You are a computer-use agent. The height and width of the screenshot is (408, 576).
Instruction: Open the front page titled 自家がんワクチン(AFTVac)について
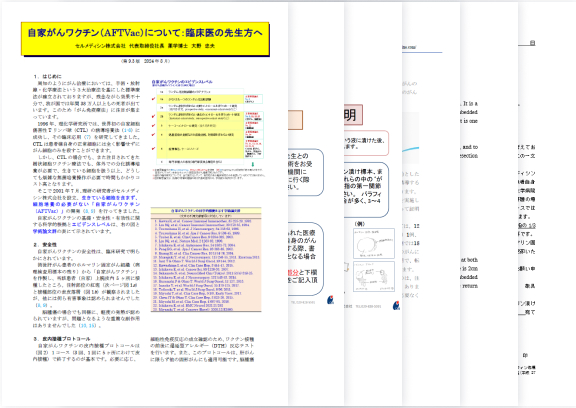145,204
